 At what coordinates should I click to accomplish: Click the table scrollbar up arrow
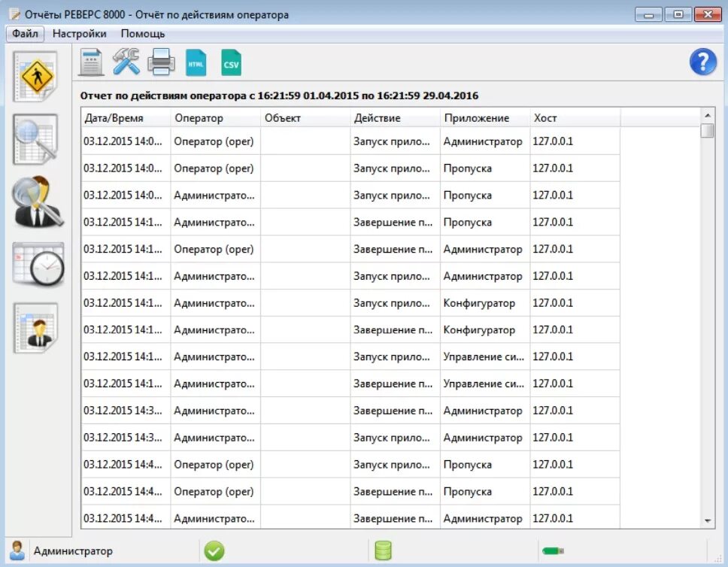point(707,115)
